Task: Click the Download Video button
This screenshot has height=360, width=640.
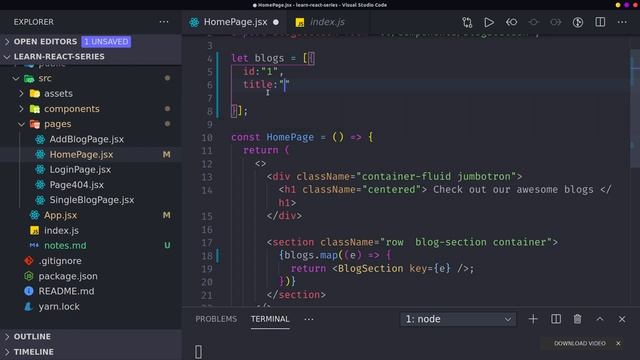Action: (580, 343)
